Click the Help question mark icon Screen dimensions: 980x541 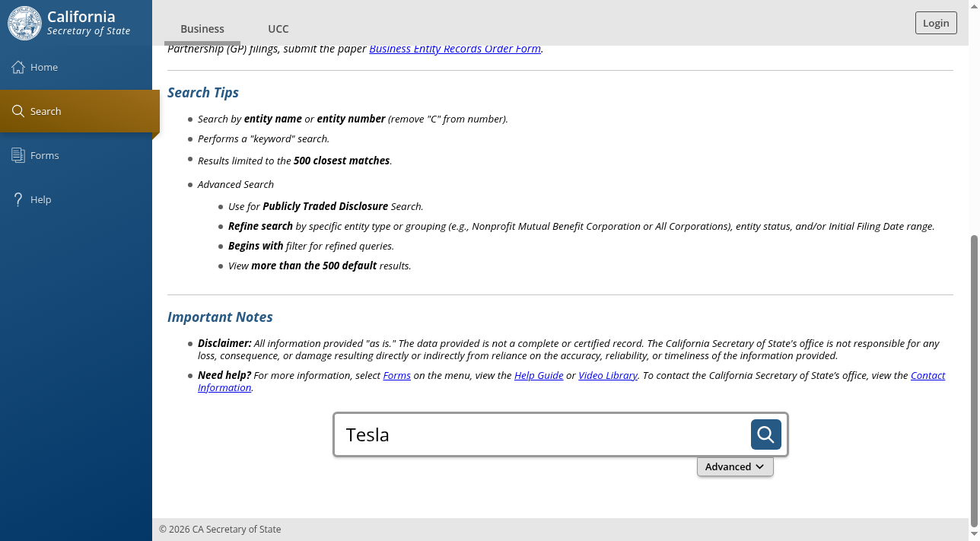tap(18, 199)
